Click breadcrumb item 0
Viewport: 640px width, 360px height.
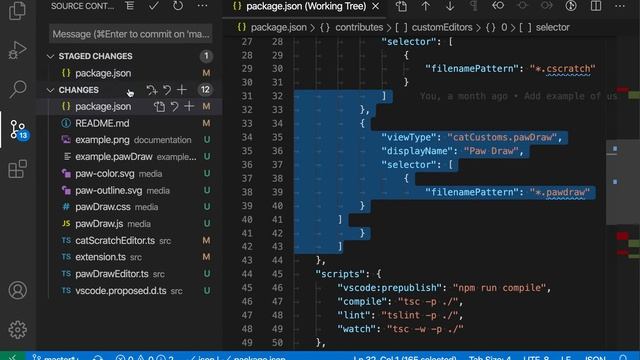(x=504, y=27)
